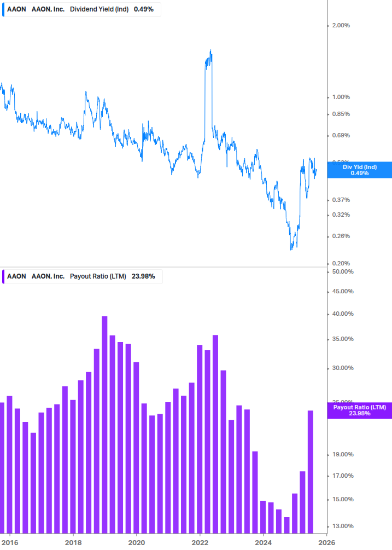This screenshot has width=392, height=550.
Task: Click the most recent payout ratio bar
Action: (x=311, y=471)
